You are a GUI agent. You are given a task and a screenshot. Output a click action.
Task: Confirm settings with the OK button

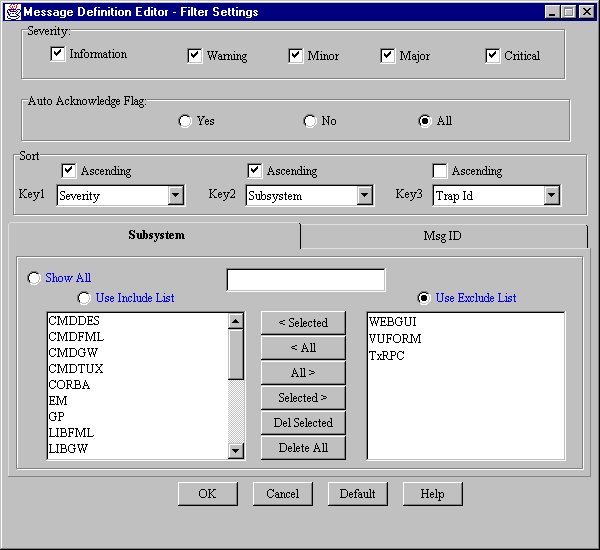pos(208,494)
